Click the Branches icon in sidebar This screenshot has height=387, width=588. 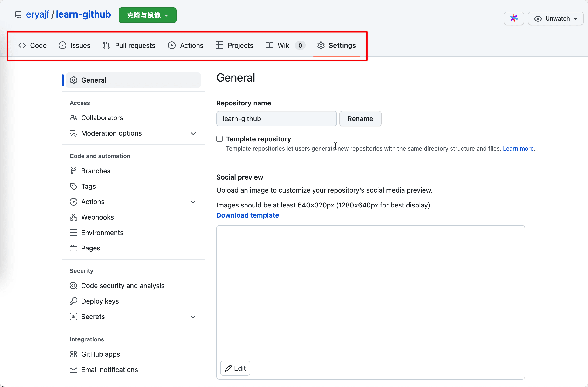[73, 171]
